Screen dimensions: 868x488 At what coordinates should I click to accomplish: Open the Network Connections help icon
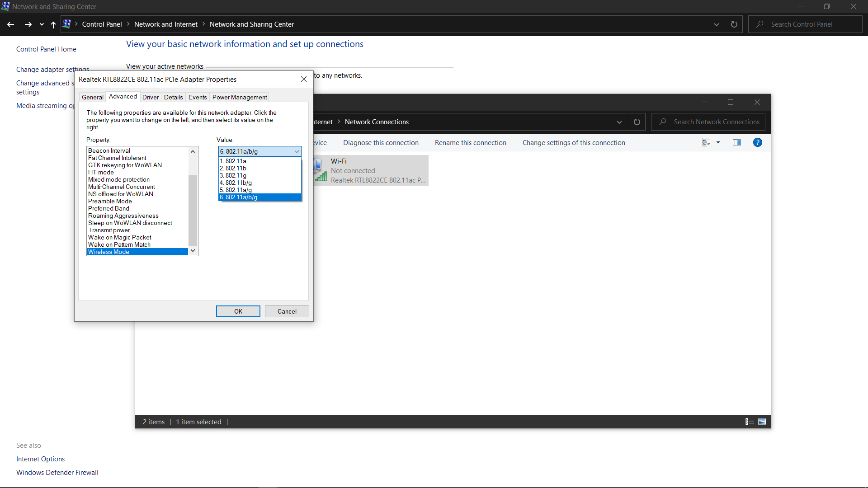[x=758, y=143]
